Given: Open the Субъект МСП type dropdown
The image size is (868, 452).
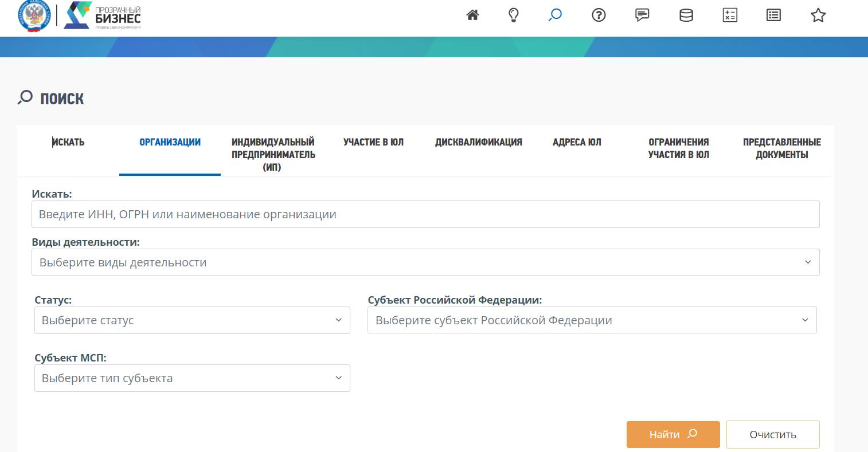Looking at the screenshot, I should pyautogui.click(x=192, y=378).
